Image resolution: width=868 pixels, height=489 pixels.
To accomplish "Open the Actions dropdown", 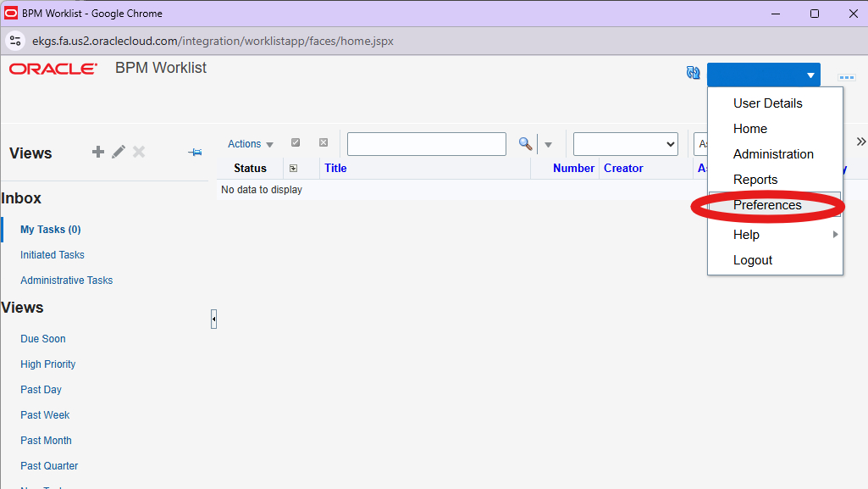I will [x=250, y=143].
